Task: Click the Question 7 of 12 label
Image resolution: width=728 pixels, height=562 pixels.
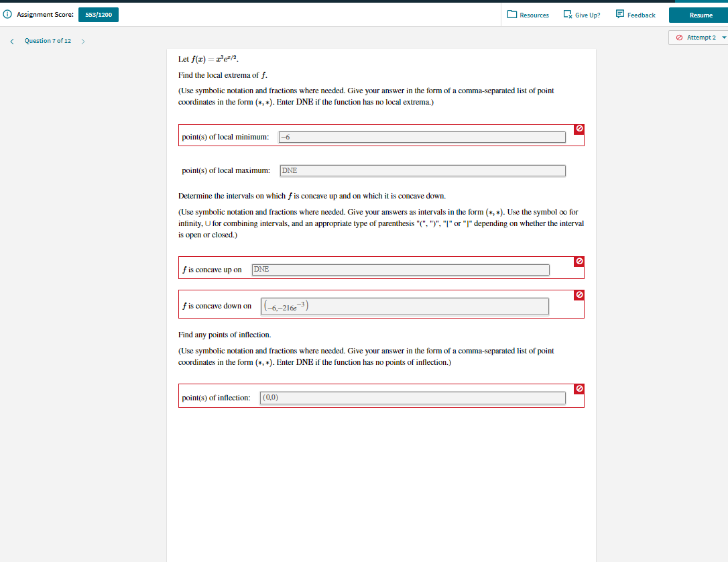Action: 47,41
